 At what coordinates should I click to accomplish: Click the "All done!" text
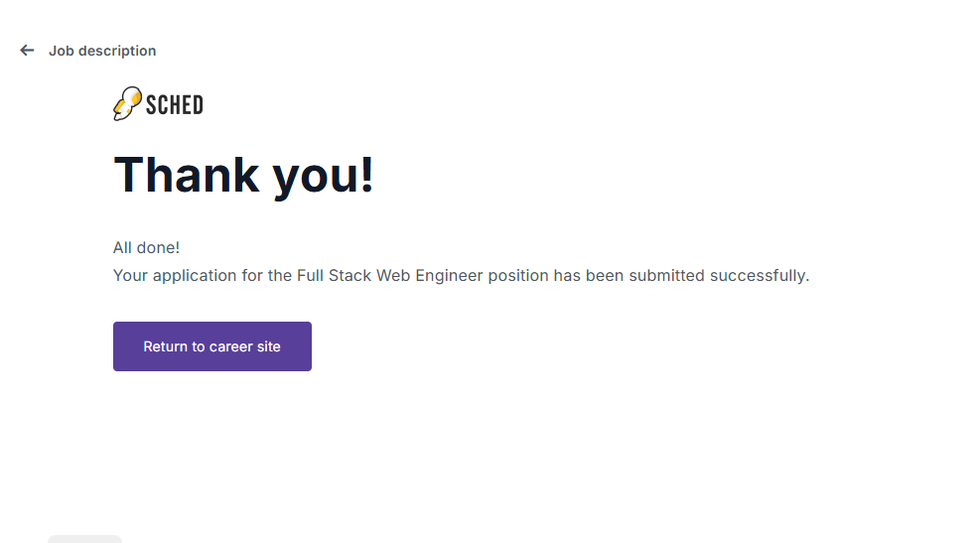tap(146, 247)
